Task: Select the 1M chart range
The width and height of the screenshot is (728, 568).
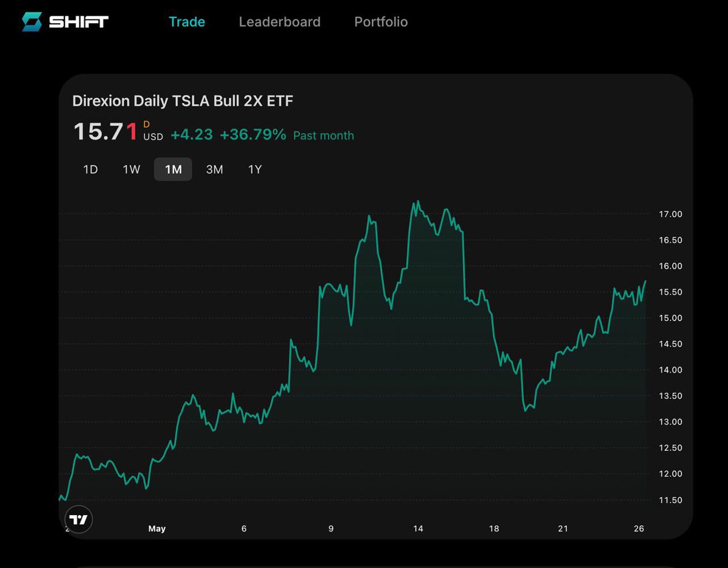Action: [x=173, y=169]
